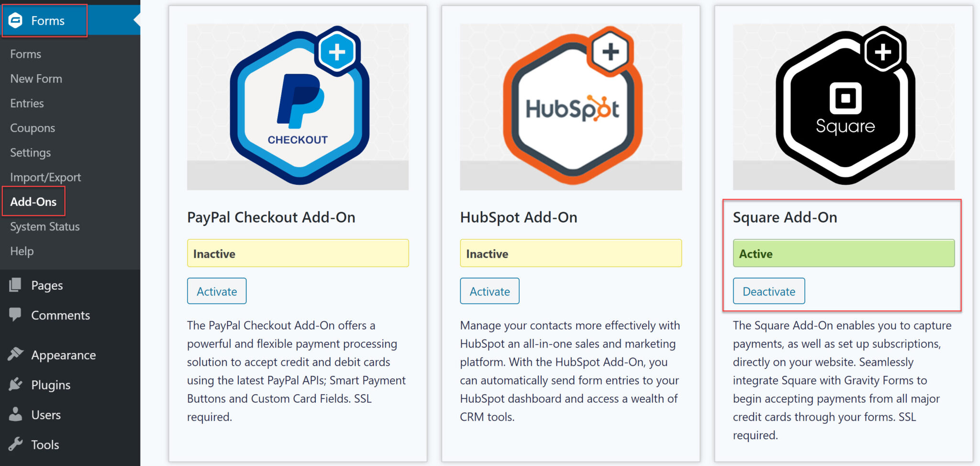This screenshot has height=466, width=980.
Task: Click the Plugins plug icon
Action: [x=15, y=385]
